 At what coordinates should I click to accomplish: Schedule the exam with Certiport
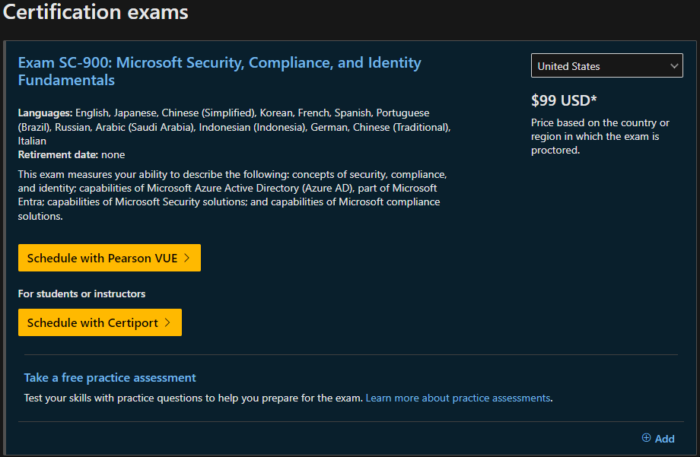(x=93, y=322)
